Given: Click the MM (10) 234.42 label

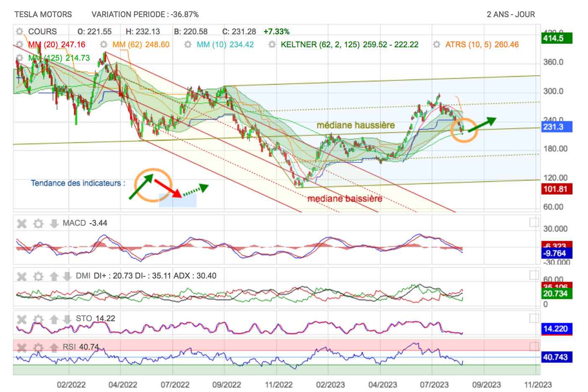Looking at the screenshot, I should [x=225, y=44].
